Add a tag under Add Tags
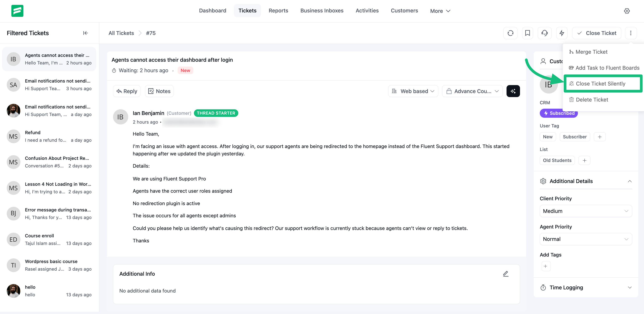This screenshot has height=314, width=644. [x=545, y=266]
